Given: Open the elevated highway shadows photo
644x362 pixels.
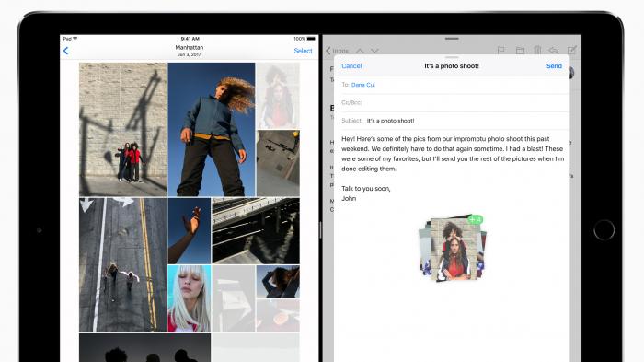Looking at the screenshot, I should [x=256, y=231].
